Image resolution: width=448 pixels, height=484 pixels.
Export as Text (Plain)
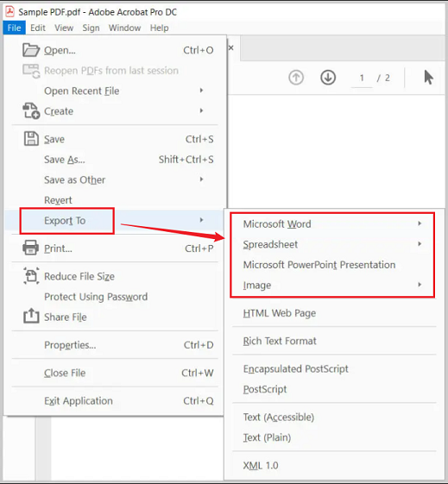(334, 437)
